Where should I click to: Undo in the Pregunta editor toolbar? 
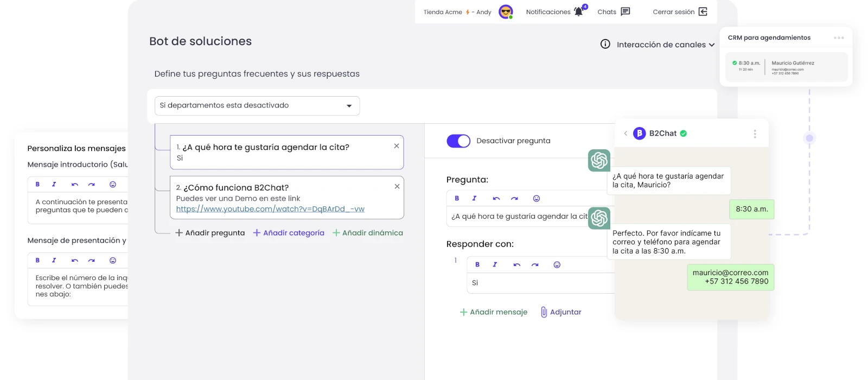[496, 199]
